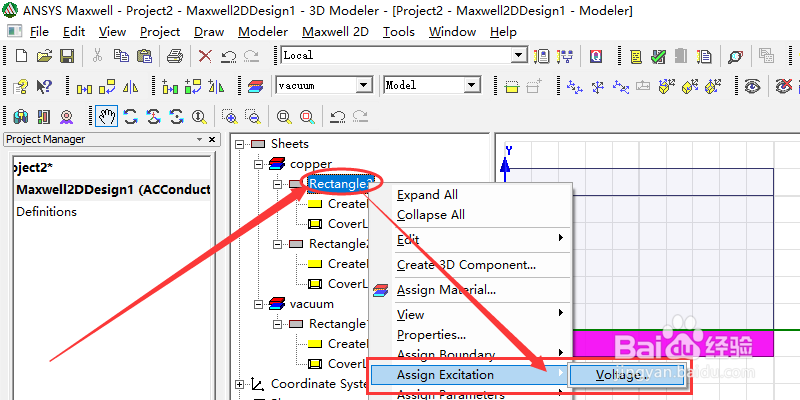
Task: Open the Maxwell 2D menu
Action: pos(335,32)
